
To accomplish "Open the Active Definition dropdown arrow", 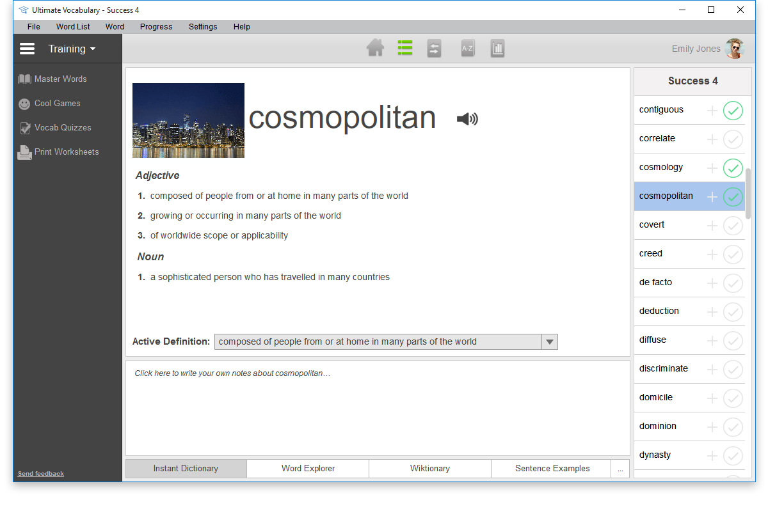I will (549, 342).
